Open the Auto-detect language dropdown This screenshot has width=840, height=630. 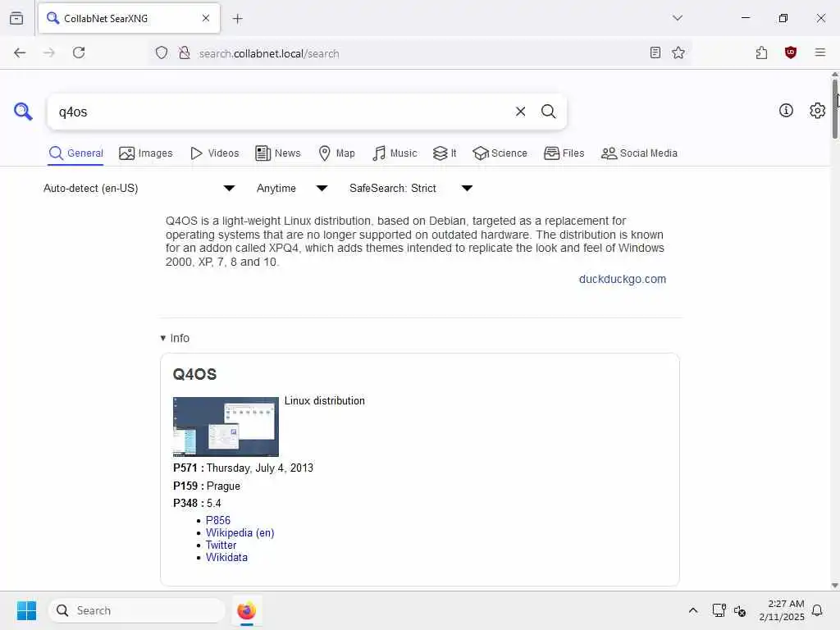pyautogui.click(x=139, y=188)
